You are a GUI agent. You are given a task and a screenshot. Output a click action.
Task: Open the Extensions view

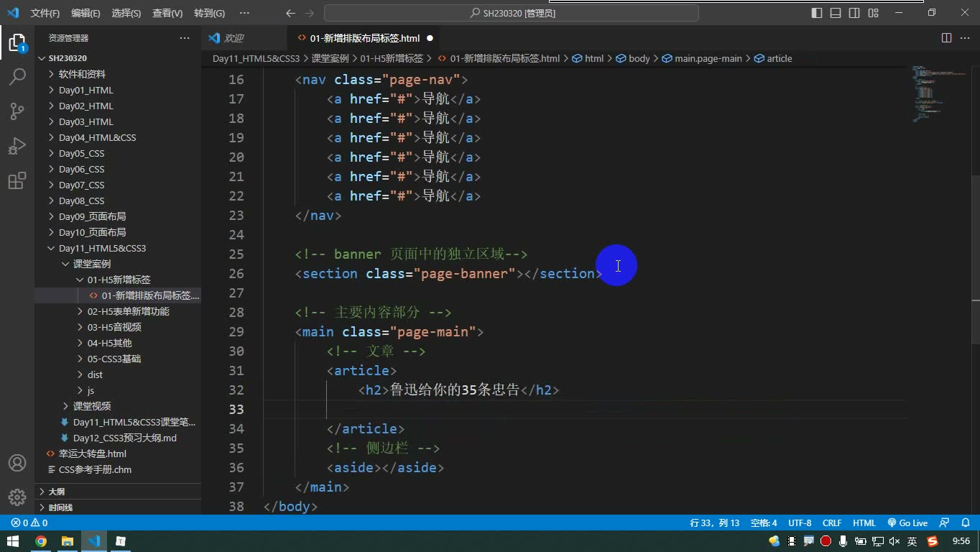(17, 180)
